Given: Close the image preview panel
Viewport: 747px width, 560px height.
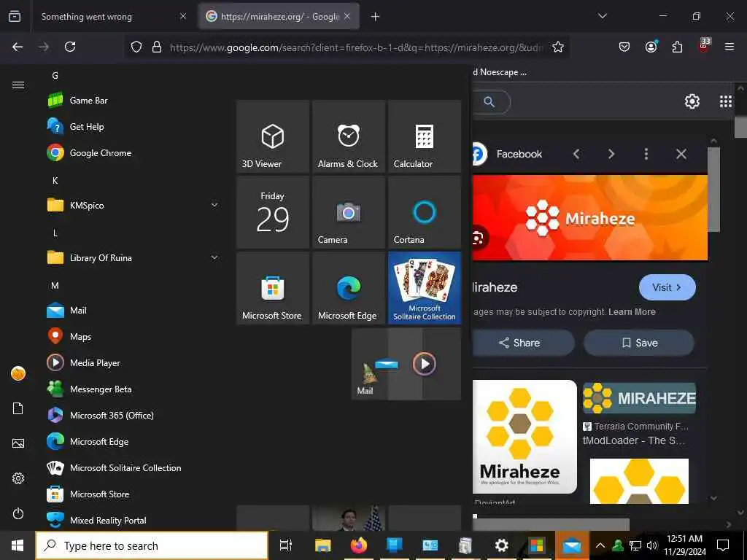Looking at the screenshot, I should click(x=681, y=154).
